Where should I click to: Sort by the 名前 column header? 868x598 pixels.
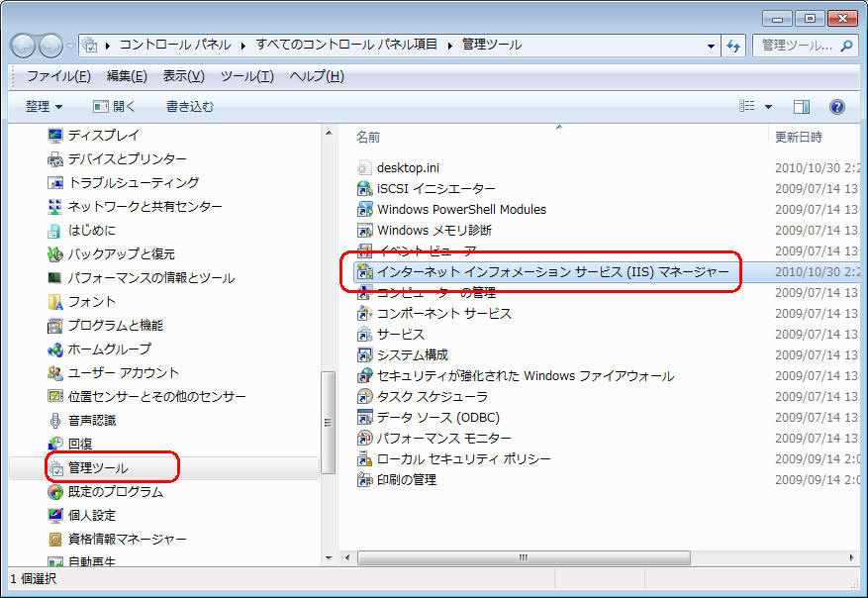(368, 137)
